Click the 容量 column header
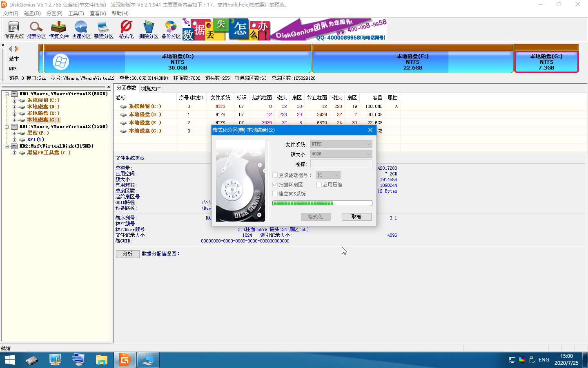 (x=372, y=98)
